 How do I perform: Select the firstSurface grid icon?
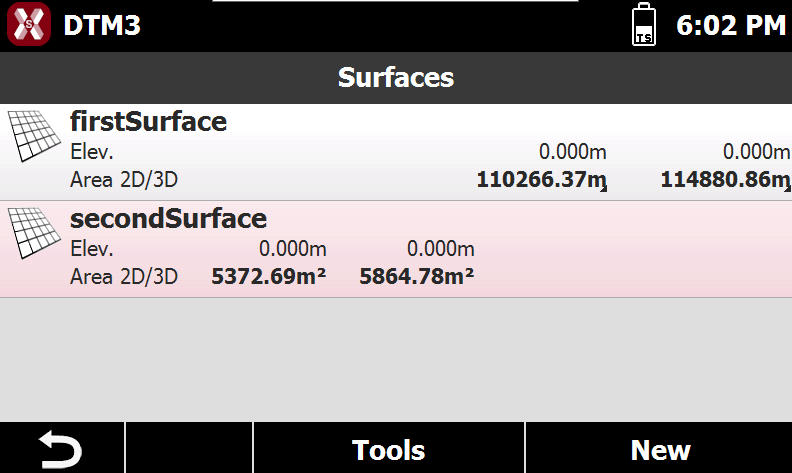34,135
